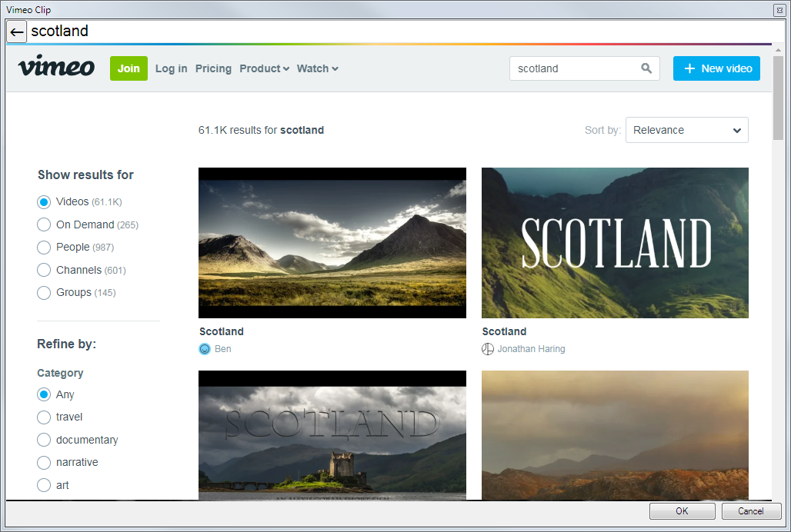Open Jonathan Haring's profile avatar

point(487,348)
